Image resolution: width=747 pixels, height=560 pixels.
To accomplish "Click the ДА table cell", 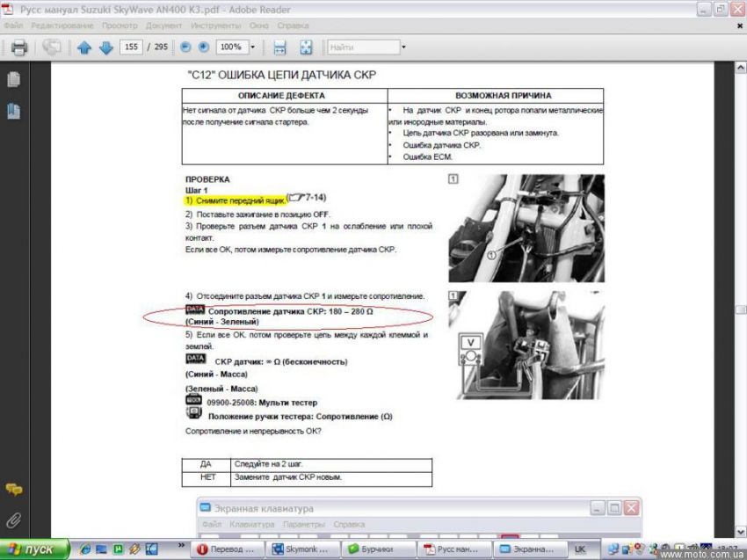I will coord(206,464).
